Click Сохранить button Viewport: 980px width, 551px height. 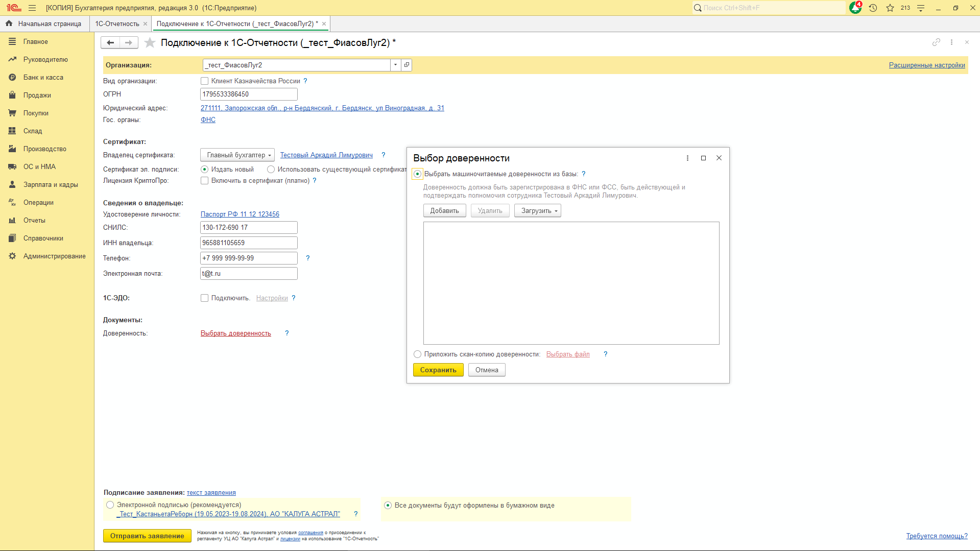point(438,370)
